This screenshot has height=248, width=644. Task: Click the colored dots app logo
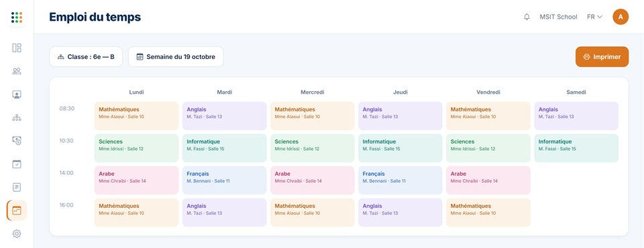[x=17, y=17]
